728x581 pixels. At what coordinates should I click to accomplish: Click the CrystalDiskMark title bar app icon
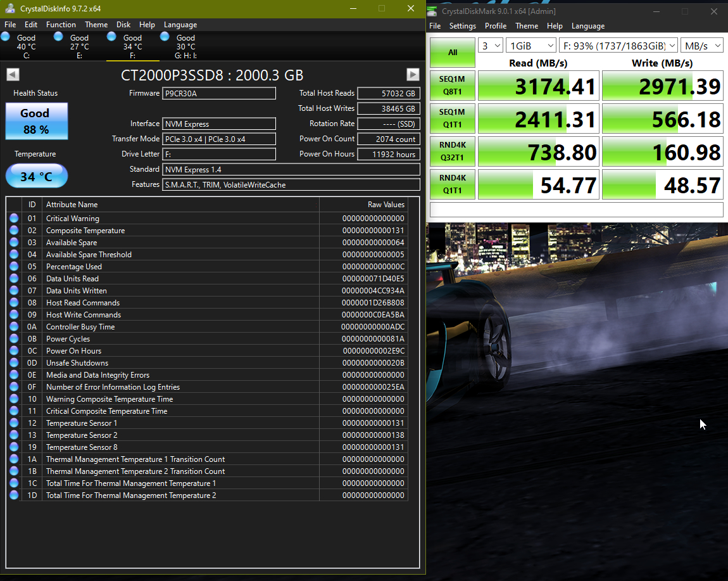click(x=432, y=11)
